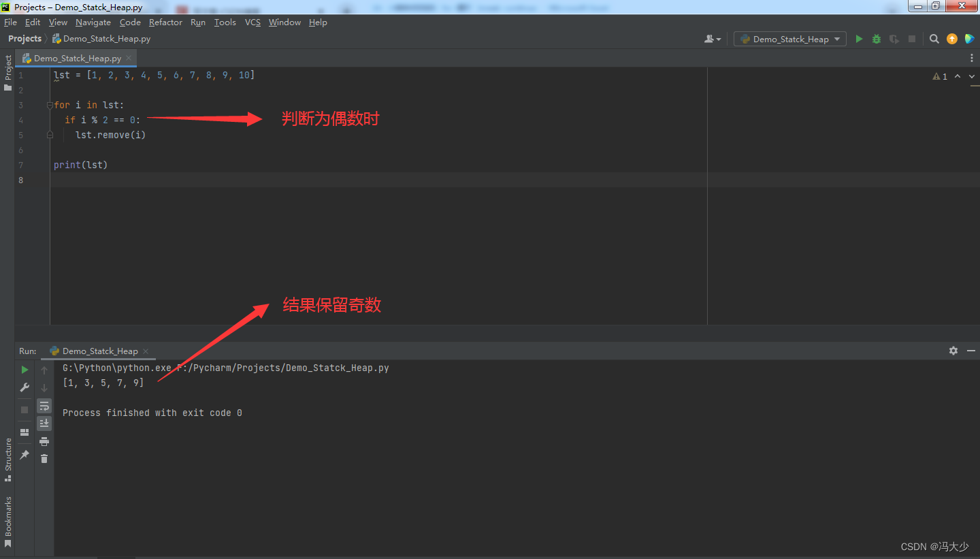Viewport: 980px width, 559px height.
Task: Click code line 'lst.remove(i)'
Action: (110, 135)
